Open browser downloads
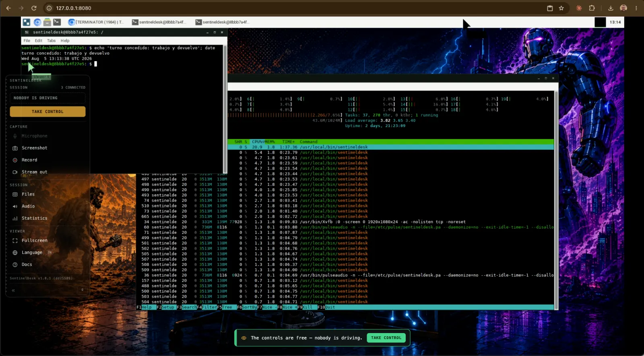644x356 pixels. pyautogui.click(x=611, y=8)
